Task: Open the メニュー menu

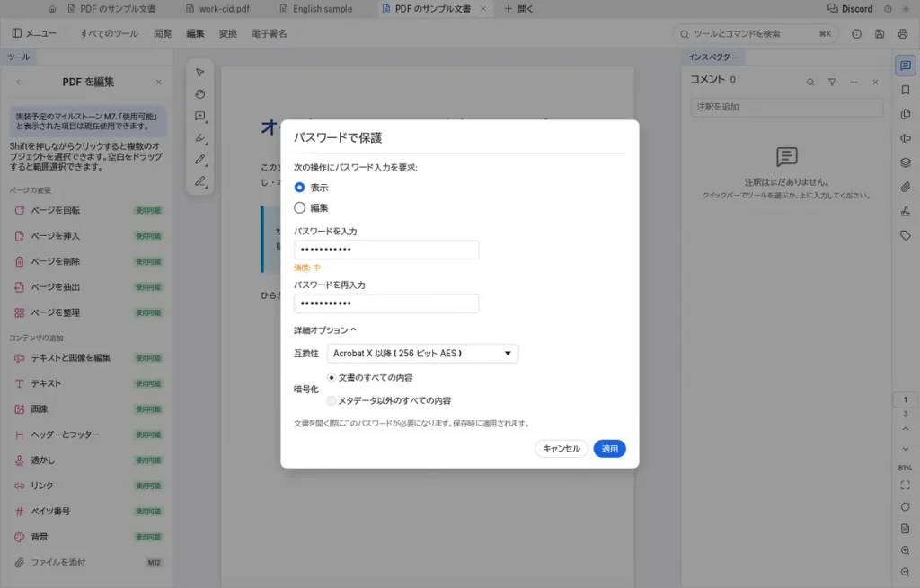Action: pos(34,33)
